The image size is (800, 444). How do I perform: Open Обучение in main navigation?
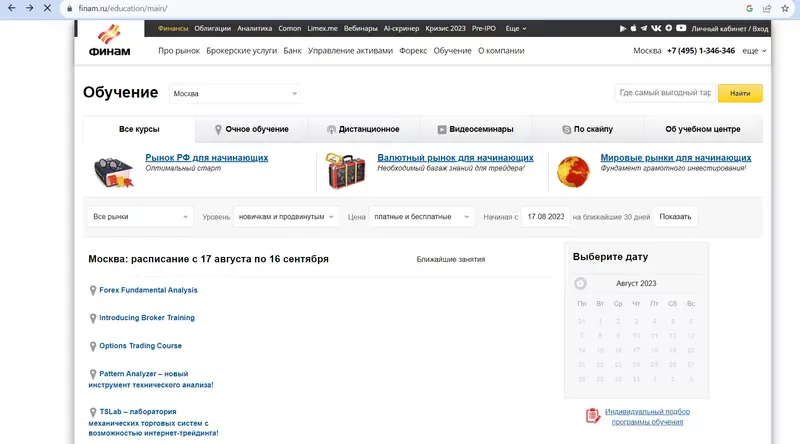pos(452,51)
